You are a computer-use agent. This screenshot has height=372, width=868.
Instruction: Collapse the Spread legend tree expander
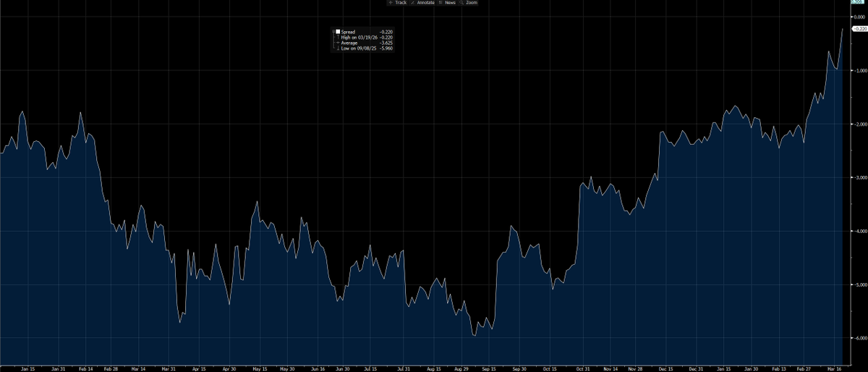pos(333,32)
